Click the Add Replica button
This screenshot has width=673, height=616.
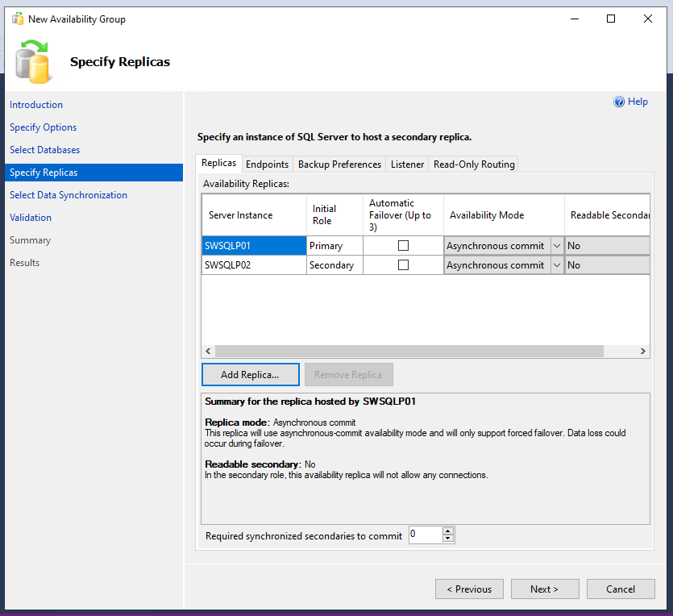[250, 375]
